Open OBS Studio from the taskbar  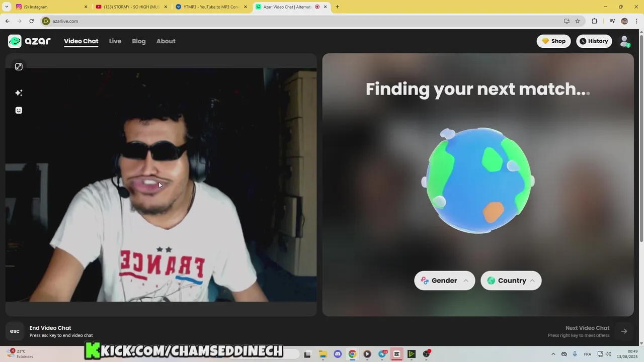pos(427,354)
